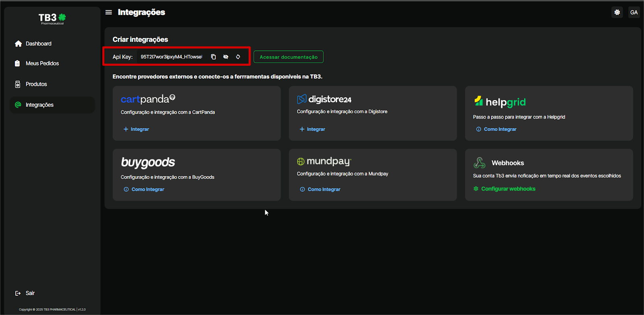Open the GA user avatar menu
644x315 pixels.
click(634, 12)
